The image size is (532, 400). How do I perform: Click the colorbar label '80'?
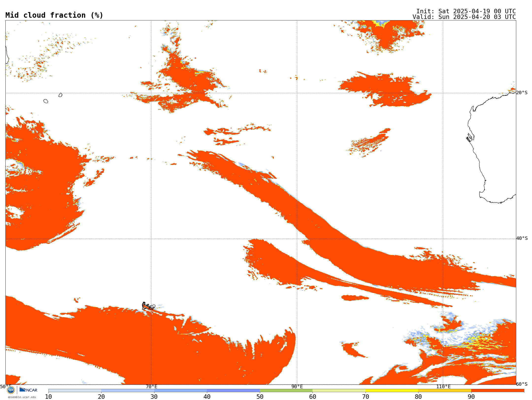418,397
